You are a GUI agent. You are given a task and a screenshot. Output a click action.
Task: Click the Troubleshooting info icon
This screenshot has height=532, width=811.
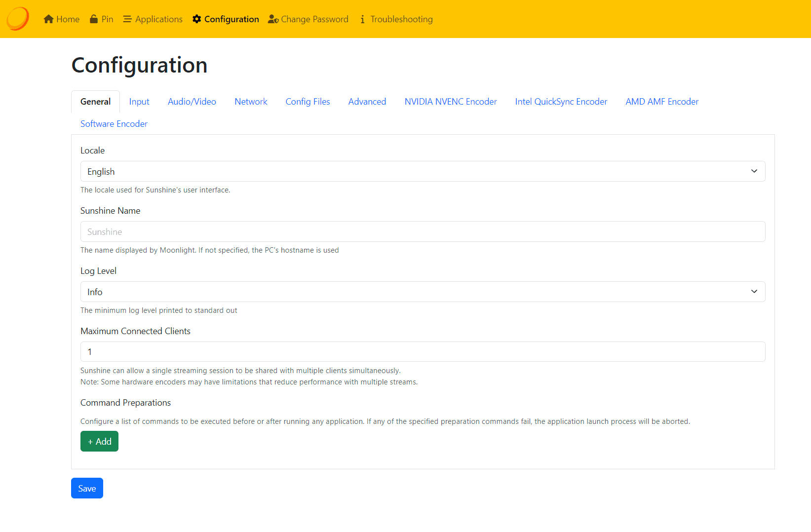coord(362,19)
